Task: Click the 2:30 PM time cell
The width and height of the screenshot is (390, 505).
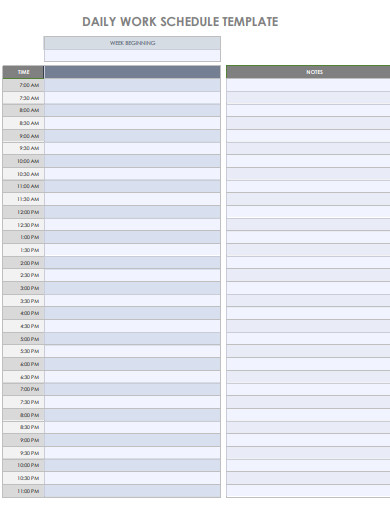Action: 23,275
